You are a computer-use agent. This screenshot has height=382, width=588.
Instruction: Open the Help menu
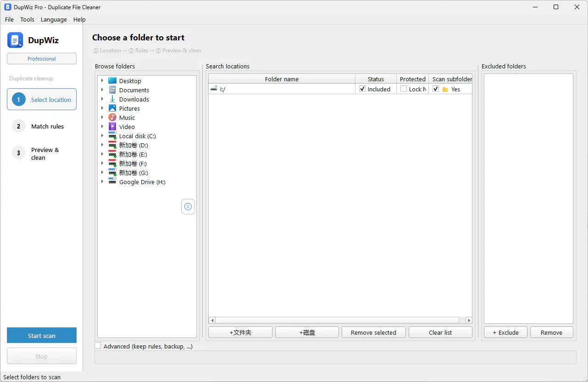click(x=79, y=19)
